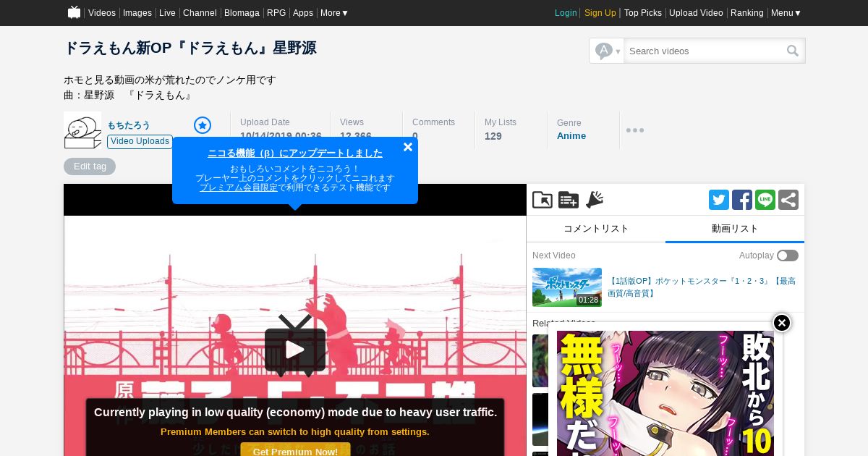Image resolution: width=868 pixels, height=456 pixels.
Task: Share video on Twitter
Action: (x=719, y=200)
